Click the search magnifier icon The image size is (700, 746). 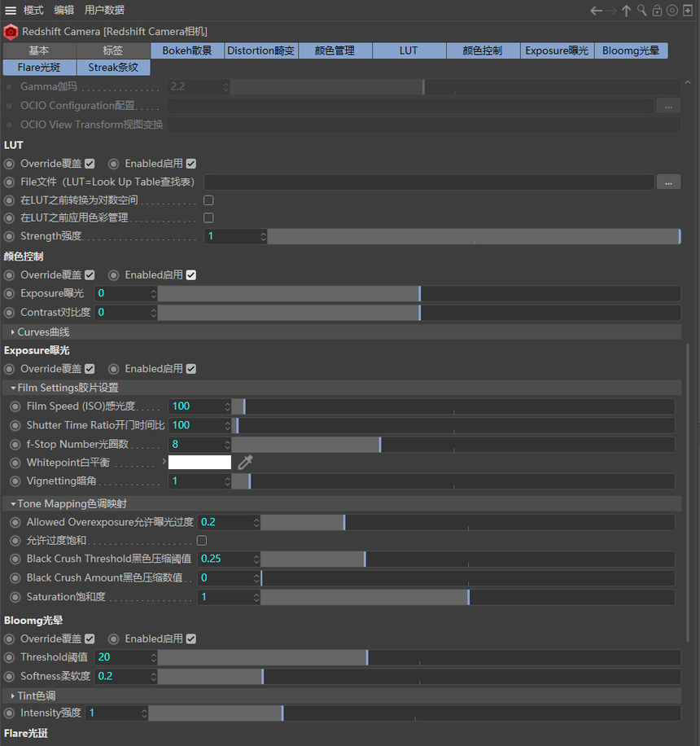coord(641,11)
